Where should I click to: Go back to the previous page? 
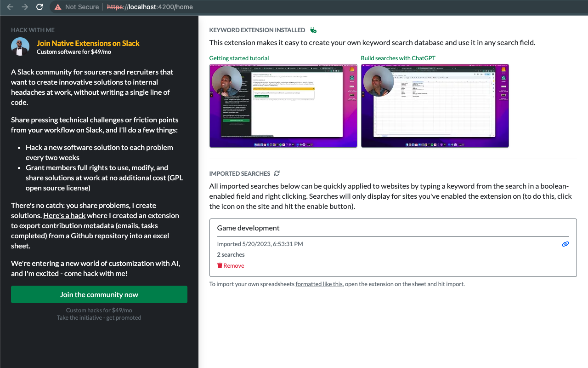[x=10, y=7]
